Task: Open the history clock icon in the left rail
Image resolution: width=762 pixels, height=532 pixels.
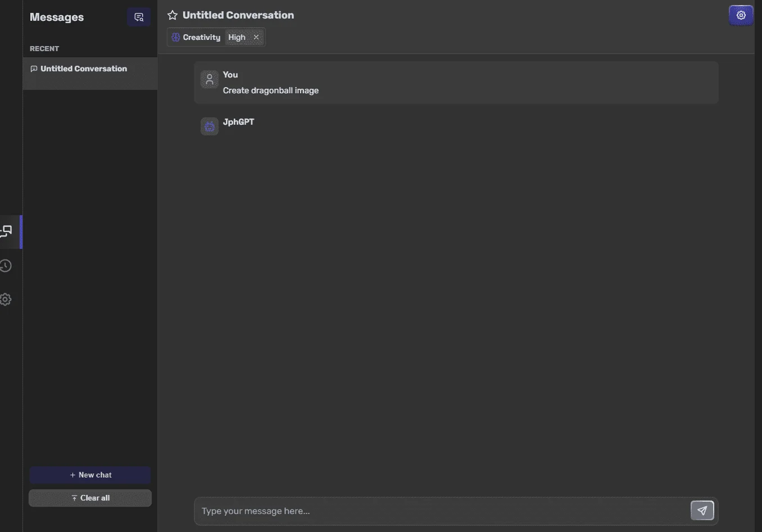Action: 6,266
